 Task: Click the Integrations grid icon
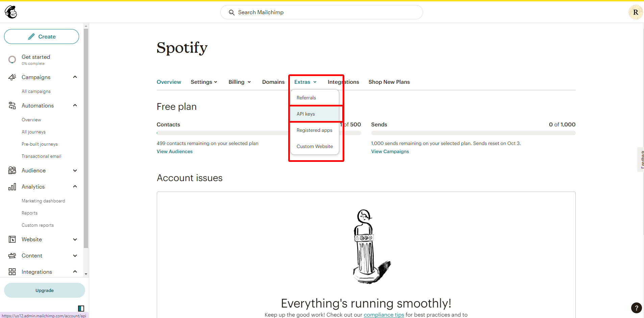[x=12, y=272]
